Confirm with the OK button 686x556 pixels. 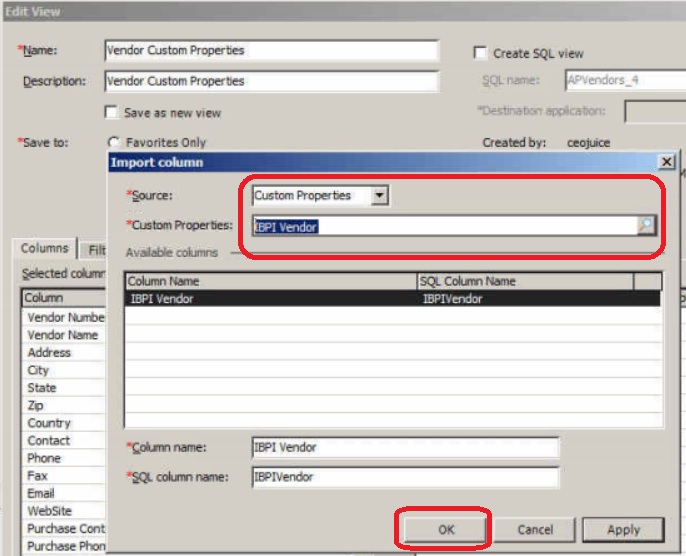(x=445, y=530)
